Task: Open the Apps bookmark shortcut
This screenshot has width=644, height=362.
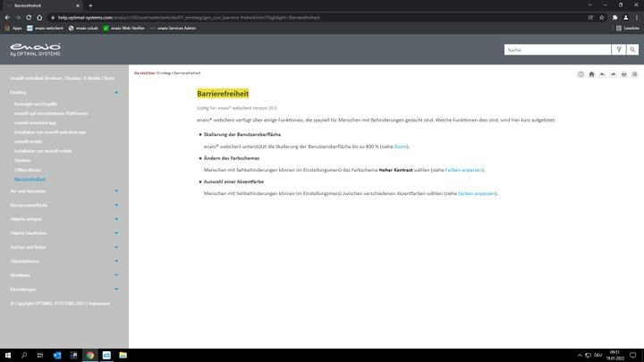Action: pyautogui.click(x=13, y=29)
